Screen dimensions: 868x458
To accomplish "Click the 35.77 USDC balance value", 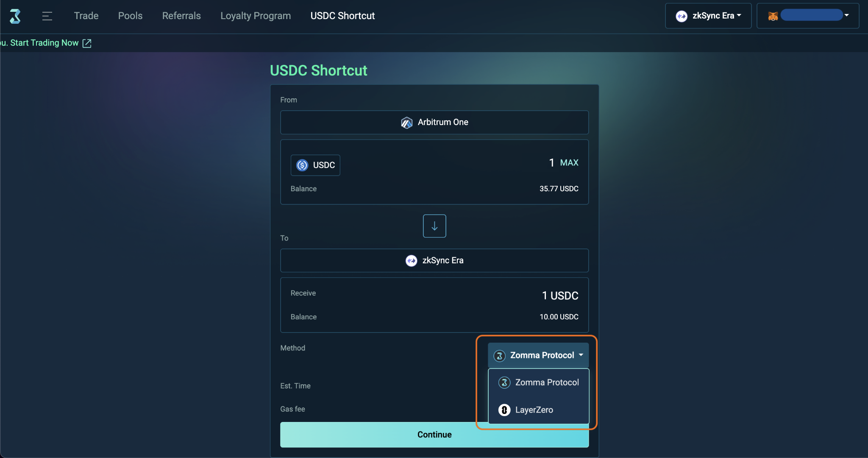I will click(x=559, y=189).
